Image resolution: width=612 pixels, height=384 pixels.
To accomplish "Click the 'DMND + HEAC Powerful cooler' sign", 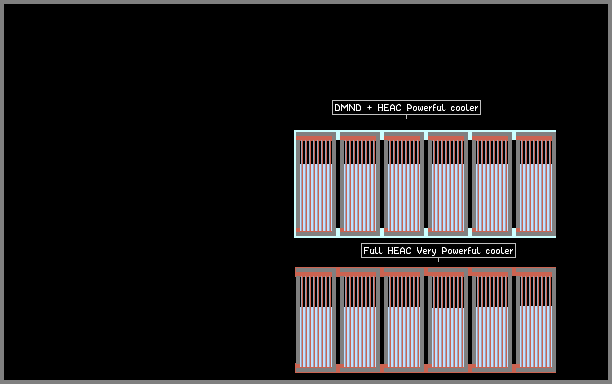I will pyautogui.click(x=406, y=108).
